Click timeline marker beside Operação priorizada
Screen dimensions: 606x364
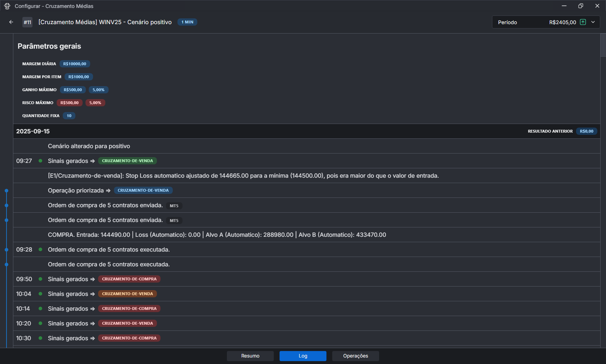coord(6,191)
